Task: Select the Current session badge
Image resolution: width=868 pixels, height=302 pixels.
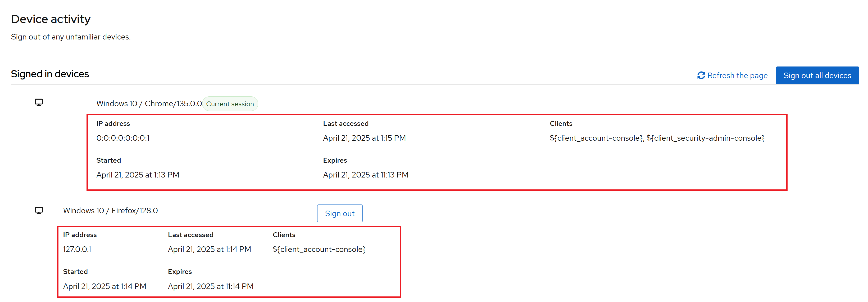Action: tap(230, 104)
